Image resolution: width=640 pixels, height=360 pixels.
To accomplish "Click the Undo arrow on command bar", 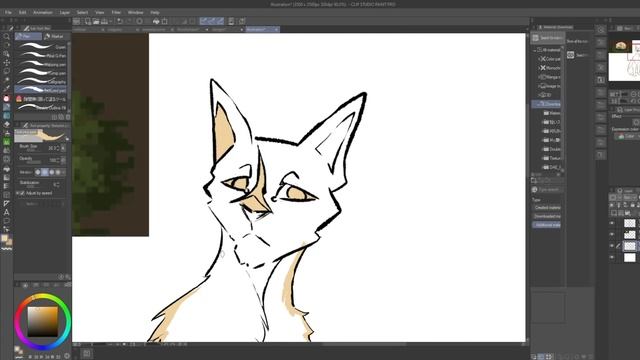I will point(120,21).
